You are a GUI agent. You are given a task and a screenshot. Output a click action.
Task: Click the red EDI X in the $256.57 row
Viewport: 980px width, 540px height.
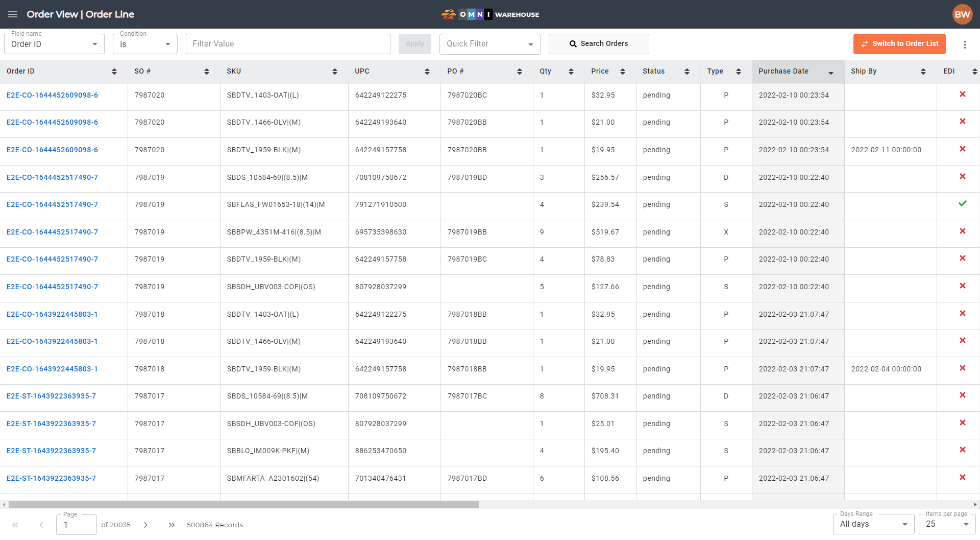(x=962, y=176)
